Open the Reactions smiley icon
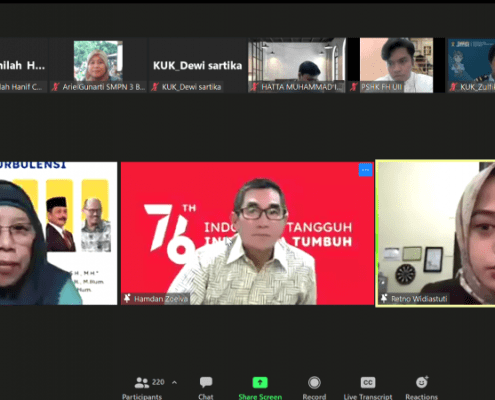Image resolution: width=495 pixels, height=400 pixels. tap(422, 382)
